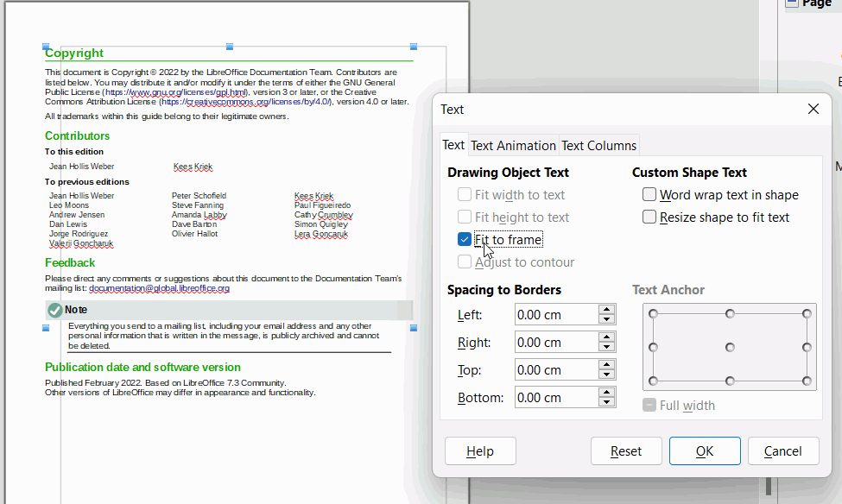Dismiss the dialog with Cancel
The width and height of the screenshot is (842, 504).
click(x=783, y=450)
